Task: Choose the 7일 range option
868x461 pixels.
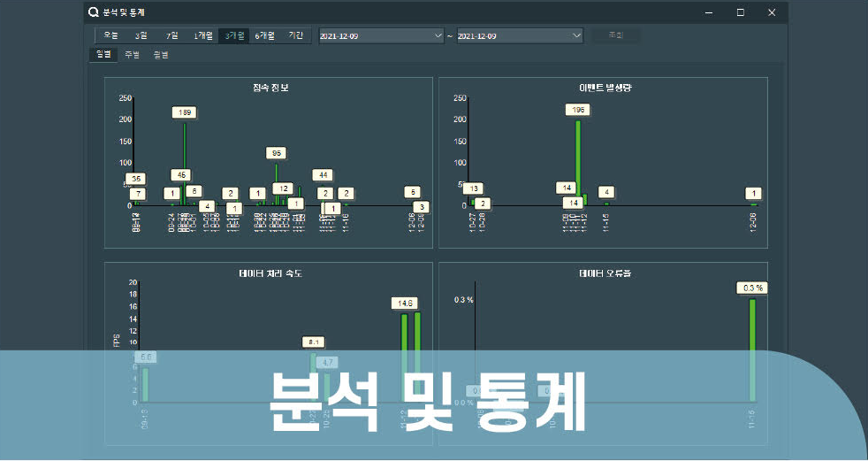Action: click(172, 35)
